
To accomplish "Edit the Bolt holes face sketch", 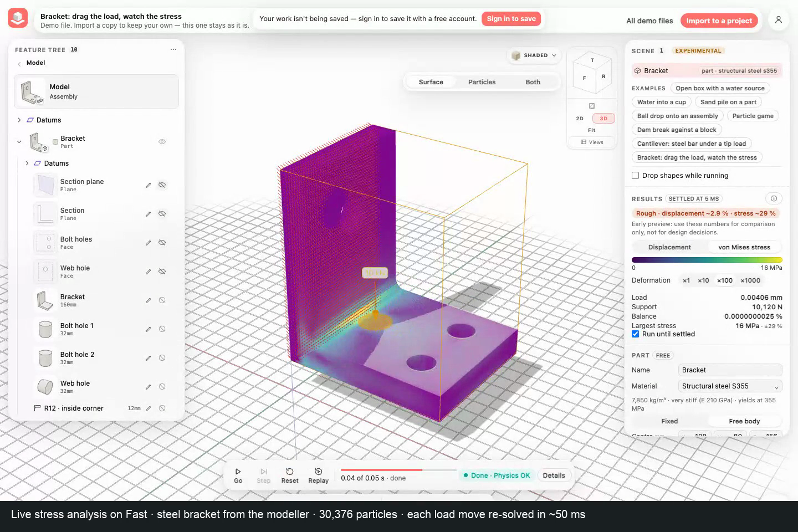I will (x=148, y=243).
